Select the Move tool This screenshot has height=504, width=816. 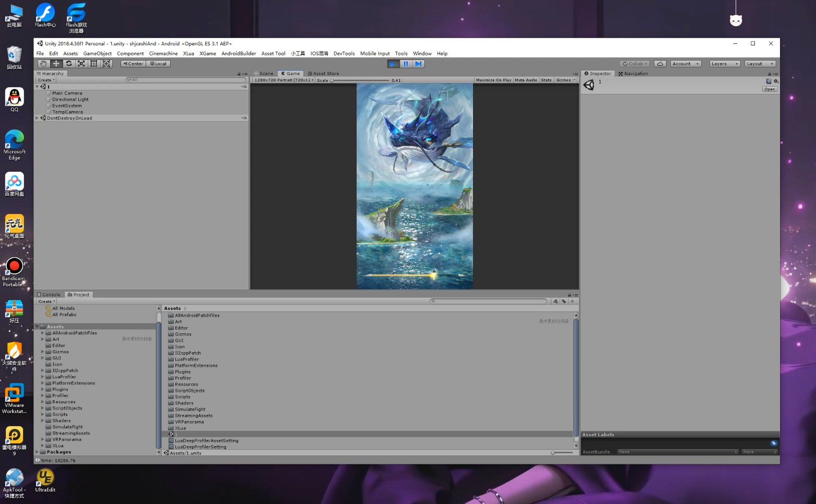click(x=56, y=64)
